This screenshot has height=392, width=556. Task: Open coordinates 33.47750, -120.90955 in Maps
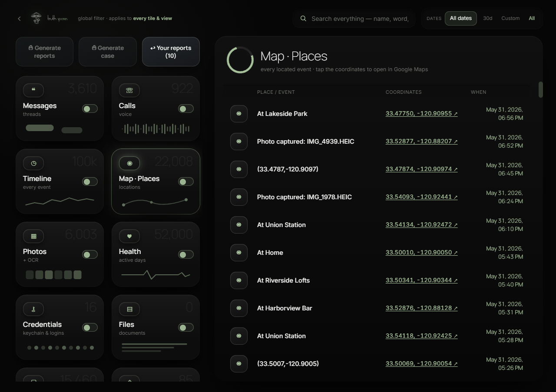click(x=421, y=114)
